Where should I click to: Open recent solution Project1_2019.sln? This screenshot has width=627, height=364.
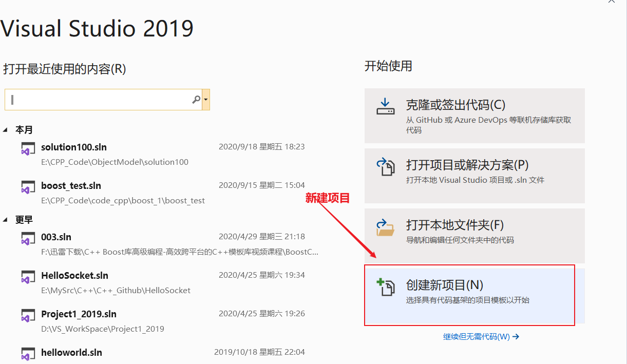pos(79,314)
